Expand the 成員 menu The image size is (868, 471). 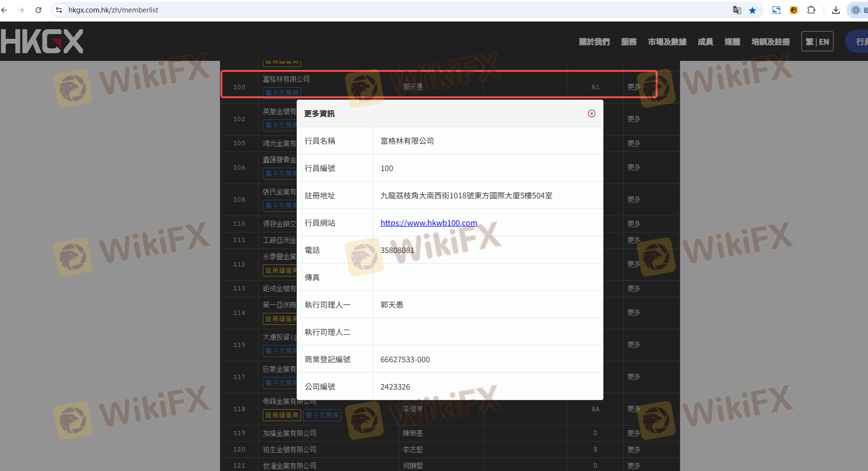[705, 42]
